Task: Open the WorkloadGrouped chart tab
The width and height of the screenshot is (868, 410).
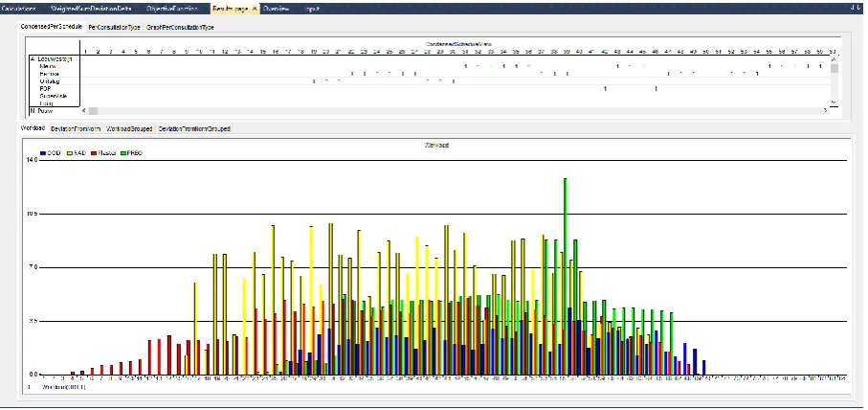Action: 129,128
